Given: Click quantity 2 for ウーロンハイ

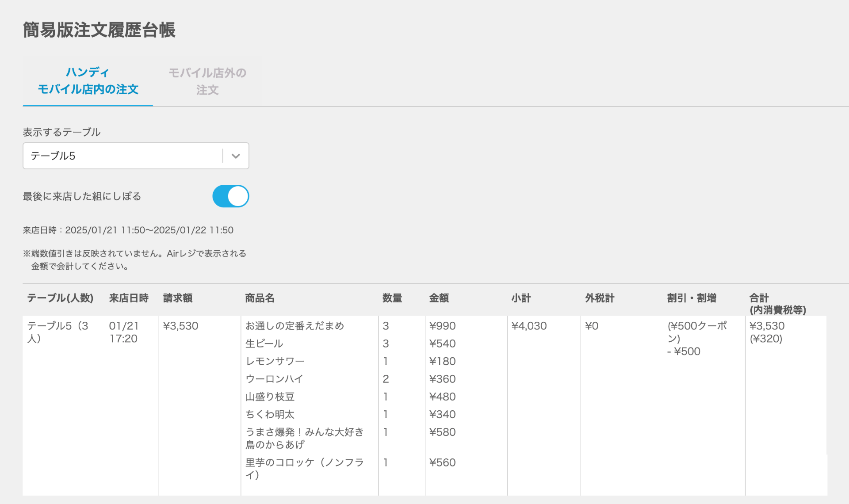Looking at the screenshot, I should click(386, 379).
